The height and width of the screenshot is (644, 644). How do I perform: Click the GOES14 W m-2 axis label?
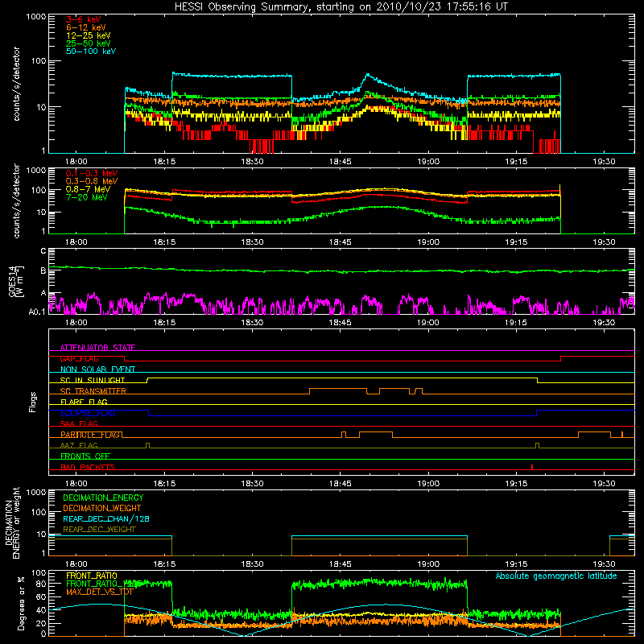pyautogui.click(x=16, y=282)
